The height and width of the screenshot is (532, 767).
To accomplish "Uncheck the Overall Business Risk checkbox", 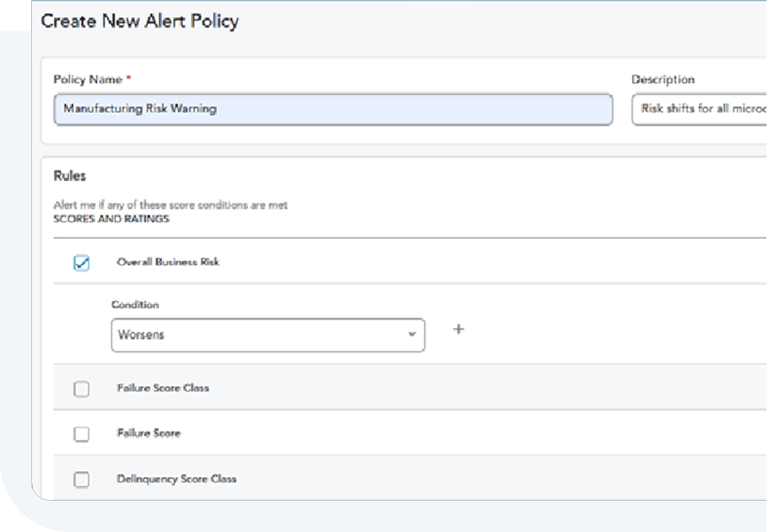I will coord(81,262).
